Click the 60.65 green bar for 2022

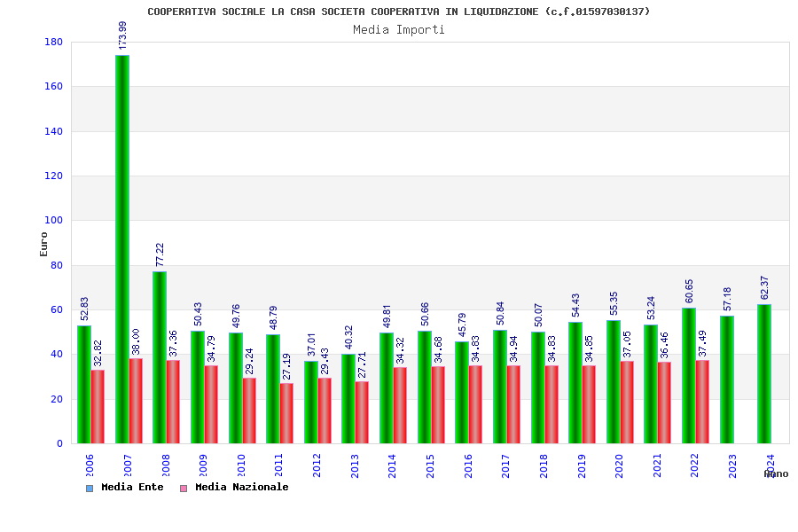pos(689,376)
